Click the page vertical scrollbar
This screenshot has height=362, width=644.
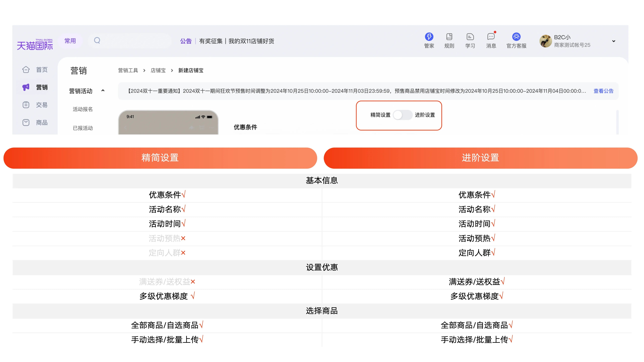(617, 122)
